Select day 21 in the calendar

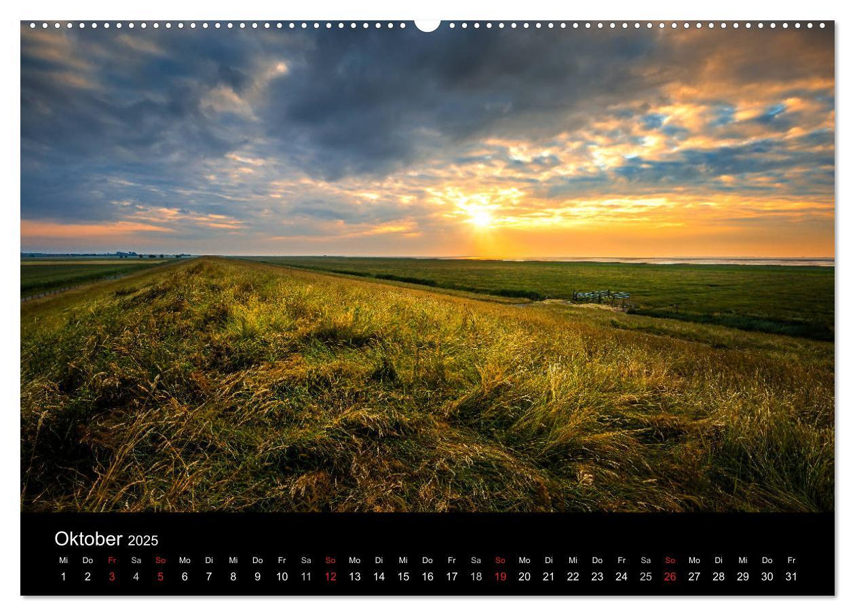[548, 577]
